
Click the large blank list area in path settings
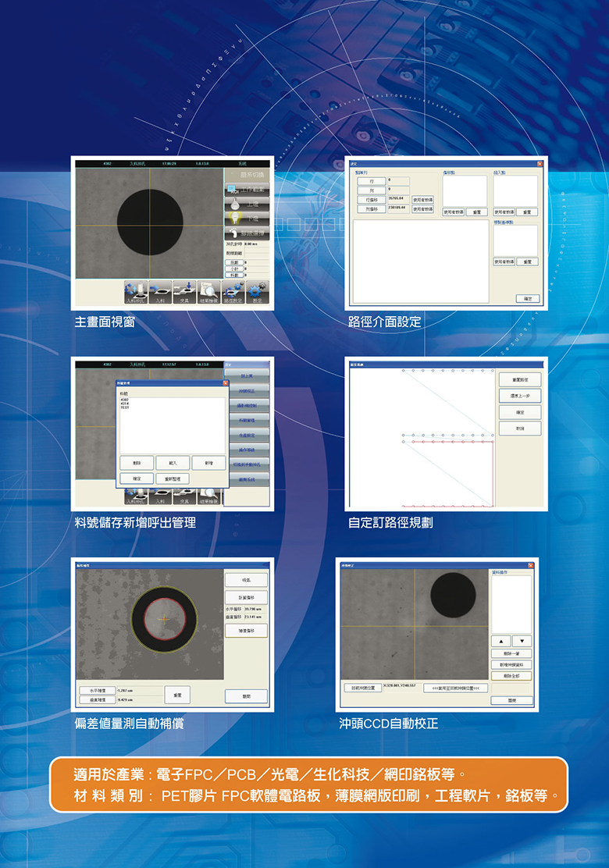[x=421, y=261]
